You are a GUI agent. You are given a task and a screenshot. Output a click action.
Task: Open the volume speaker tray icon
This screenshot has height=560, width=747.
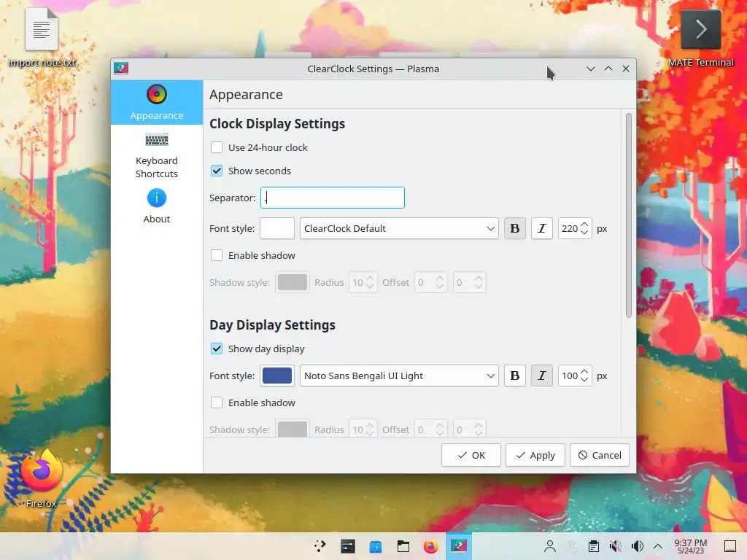coord(637,546)
